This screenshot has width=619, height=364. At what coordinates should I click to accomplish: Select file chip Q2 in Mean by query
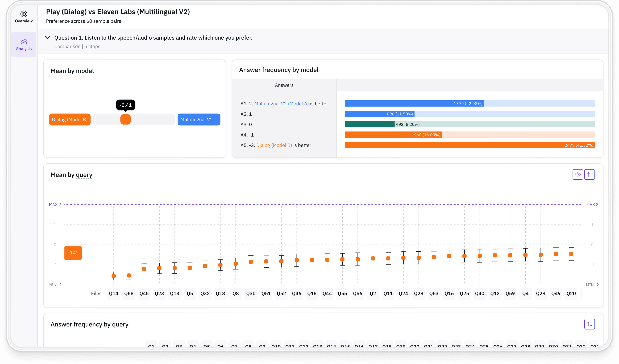373,293
